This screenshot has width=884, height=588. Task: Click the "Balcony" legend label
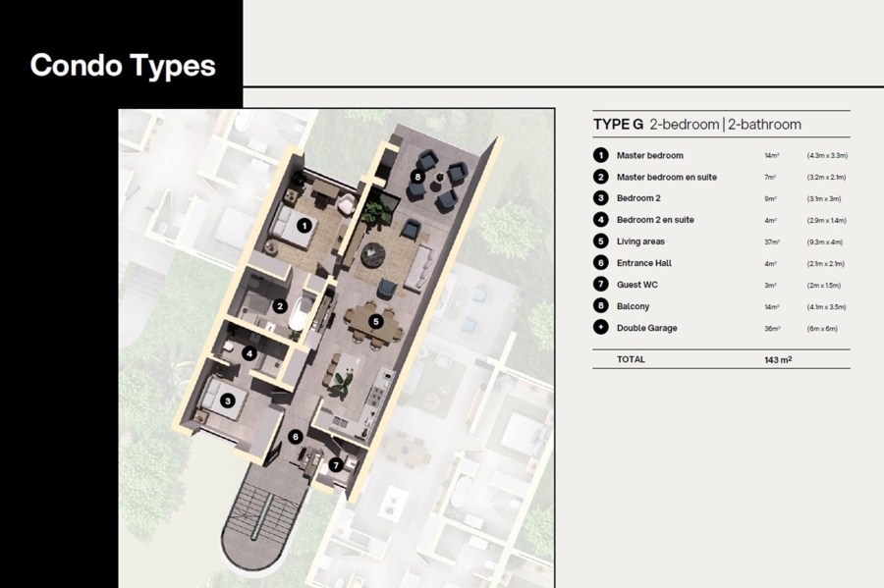[x=634, y=306]
